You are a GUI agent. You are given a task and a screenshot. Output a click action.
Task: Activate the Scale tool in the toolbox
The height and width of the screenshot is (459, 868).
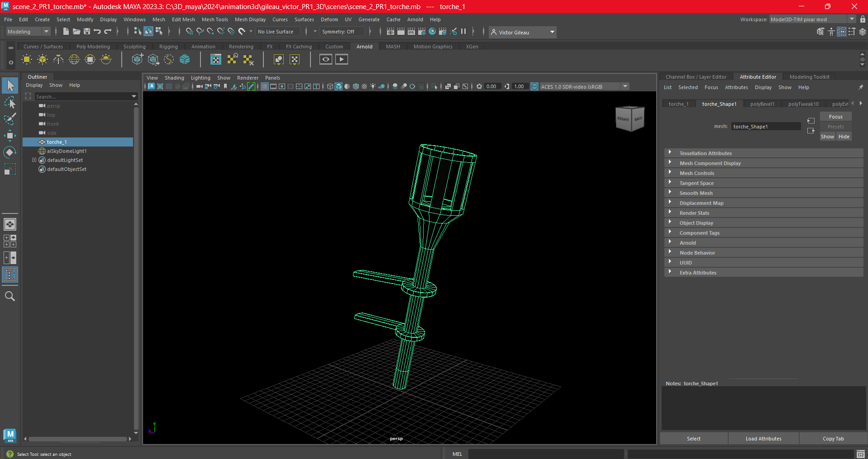point(10,169)
